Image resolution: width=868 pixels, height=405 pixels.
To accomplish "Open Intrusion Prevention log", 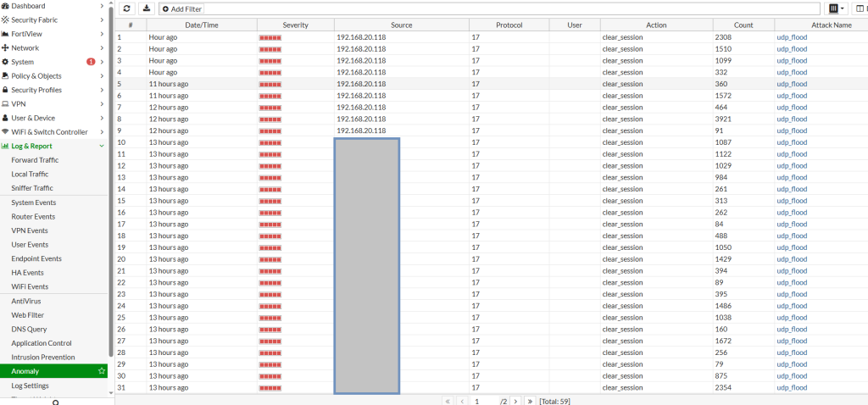I will (x=43, y=358).
